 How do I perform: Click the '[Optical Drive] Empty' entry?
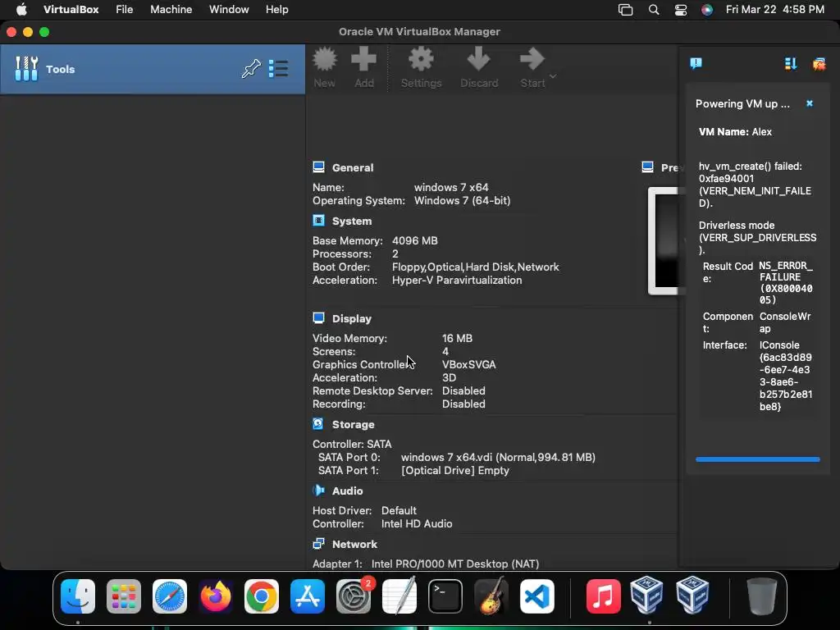tap(454, 470)
